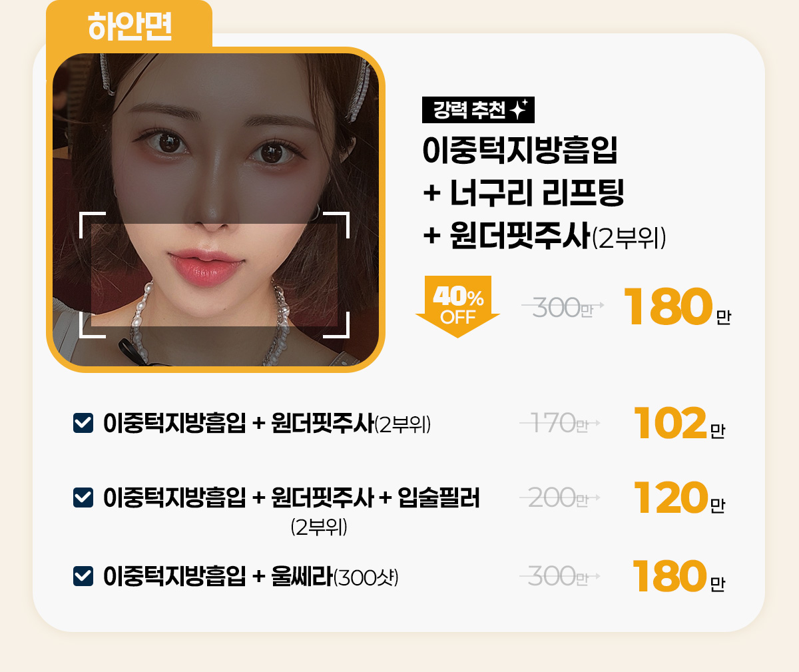Click the 102만 discounted price
Viewport: 799px width, 672px height.
679,424
